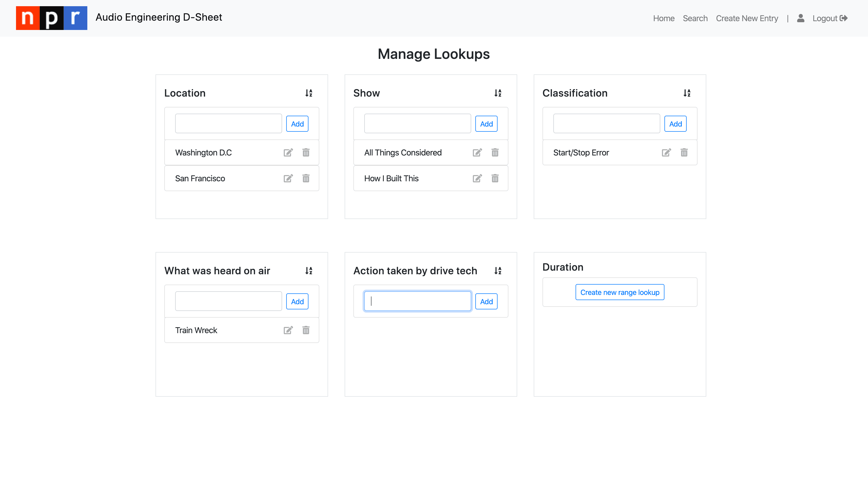The height and width of the screenshot is (501, 868).
Task: Edit the Washington D.C location entry
Action: (x=288, y=152)
